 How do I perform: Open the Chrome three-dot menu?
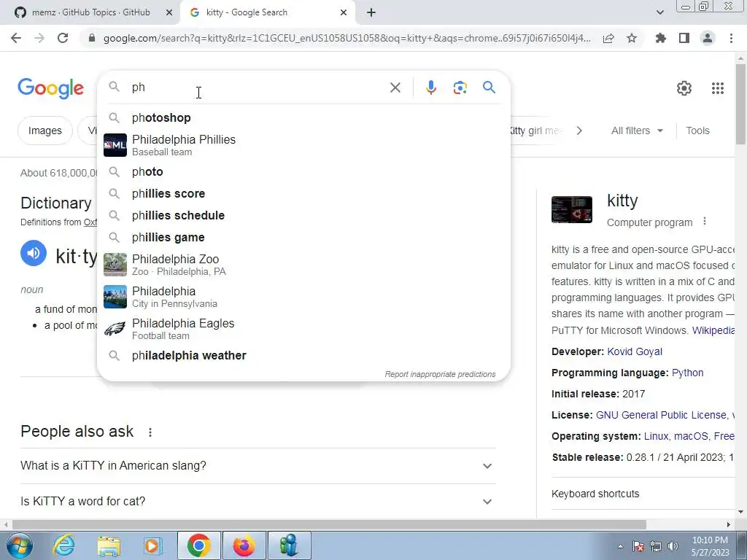pyautogui.click(x=731, y=38)
